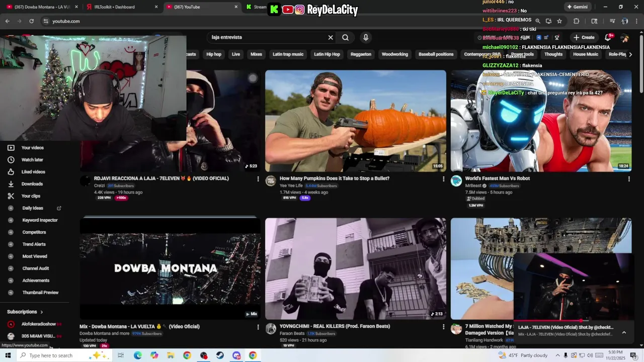Switch to the IRLToolkit Dashboard tab
The height and width of the screenshot is (362, 644).
[120, 7]
